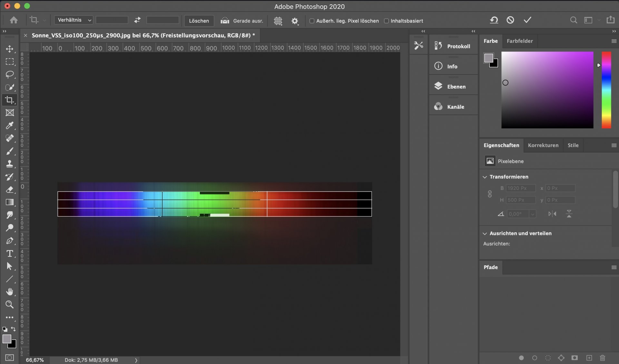The image size is (619, 364).
Task: Reset the crop box
Action: click(x=494, y=20)
